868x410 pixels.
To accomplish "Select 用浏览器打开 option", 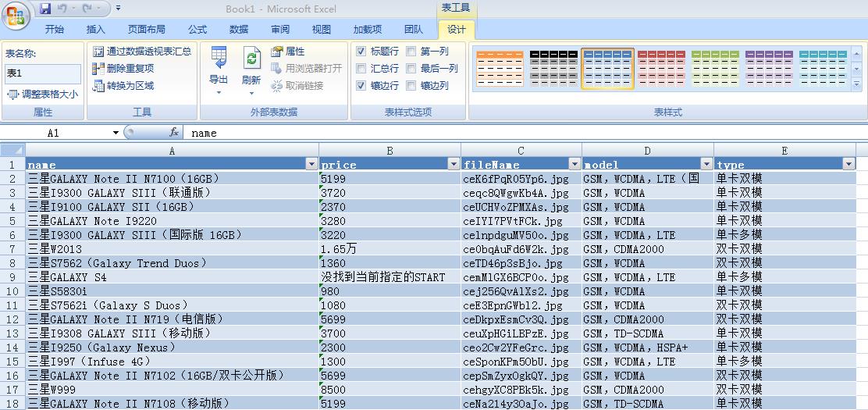I will [306, 69].
